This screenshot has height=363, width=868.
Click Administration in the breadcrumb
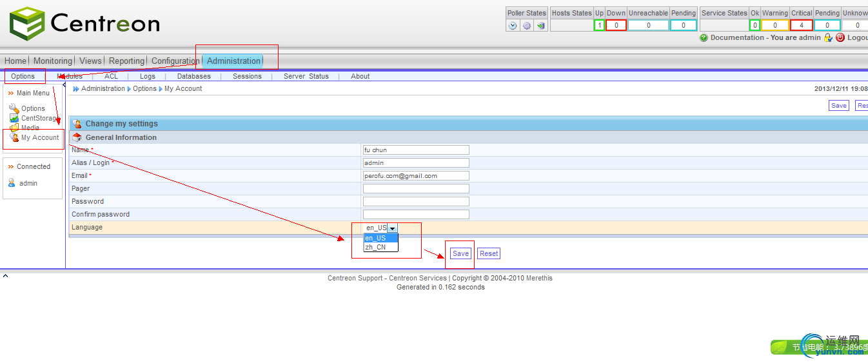[x=103, y=89]
